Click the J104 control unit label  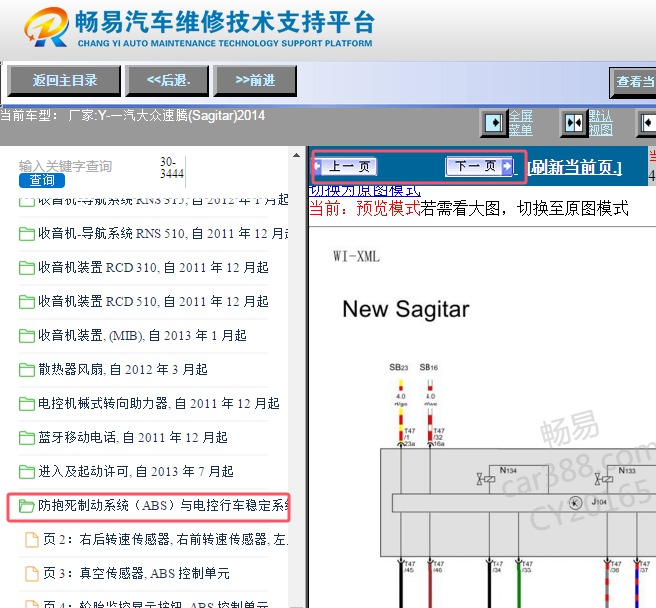pos(599,502)
